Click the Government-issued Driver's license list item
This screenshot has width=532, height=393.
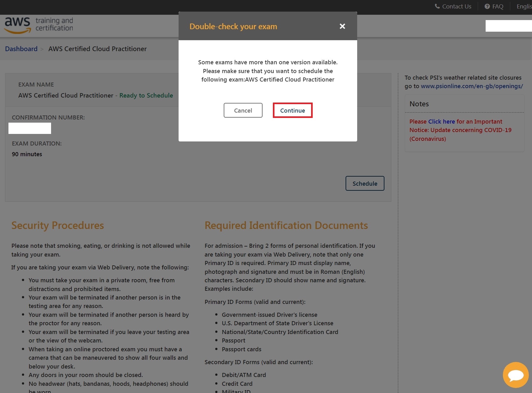click(x=269, y=315)
